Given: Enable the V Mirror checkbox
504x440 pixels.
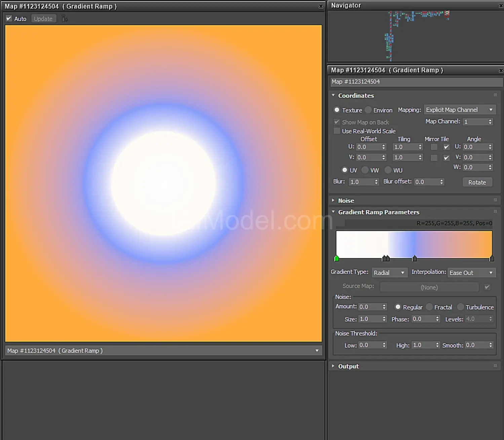Looking at the screenshot, I should click(434, 158).
